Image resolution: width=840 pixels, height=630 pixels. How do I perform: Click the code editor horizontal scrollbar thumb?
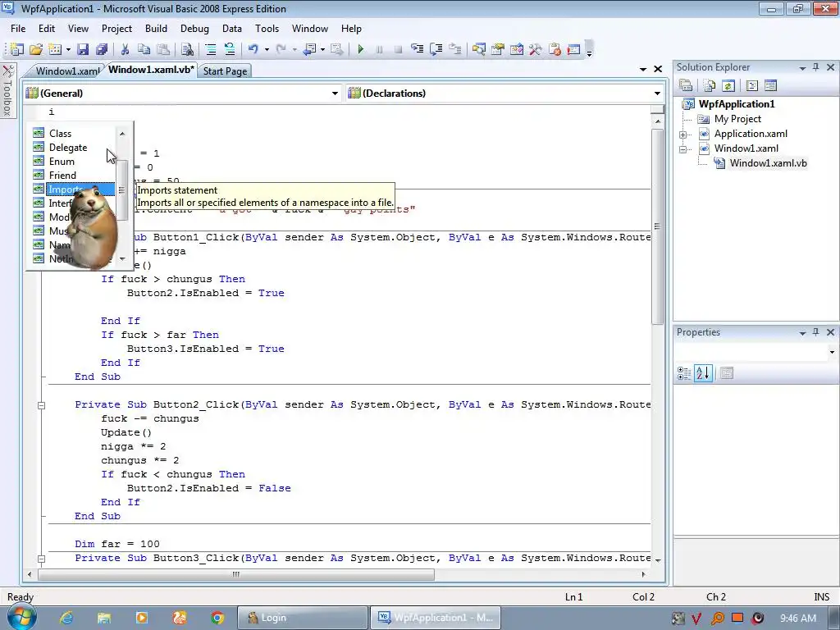(236, 574)
